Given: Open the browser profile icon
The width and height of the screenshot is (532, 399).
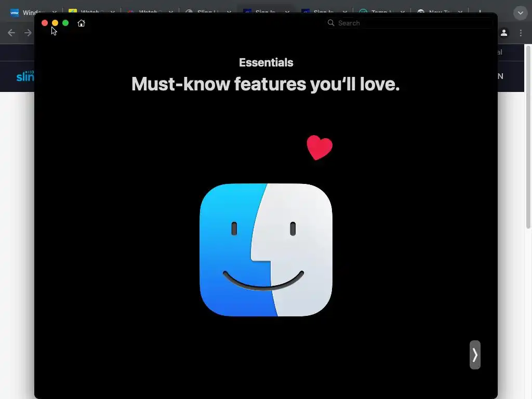Looking at the screenshot, I should click(504, 33).
